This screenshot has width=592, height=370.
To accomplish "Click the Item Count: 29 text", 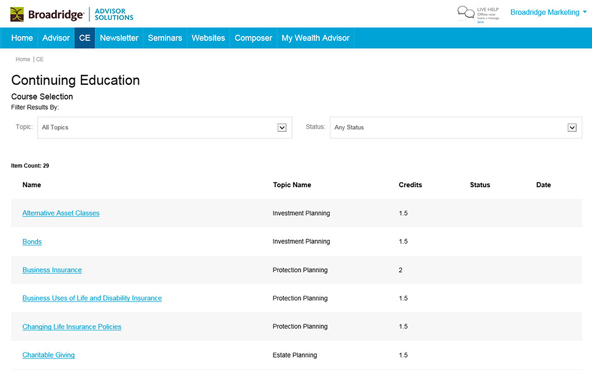I will pyautogui.click(x=30, y=165).
